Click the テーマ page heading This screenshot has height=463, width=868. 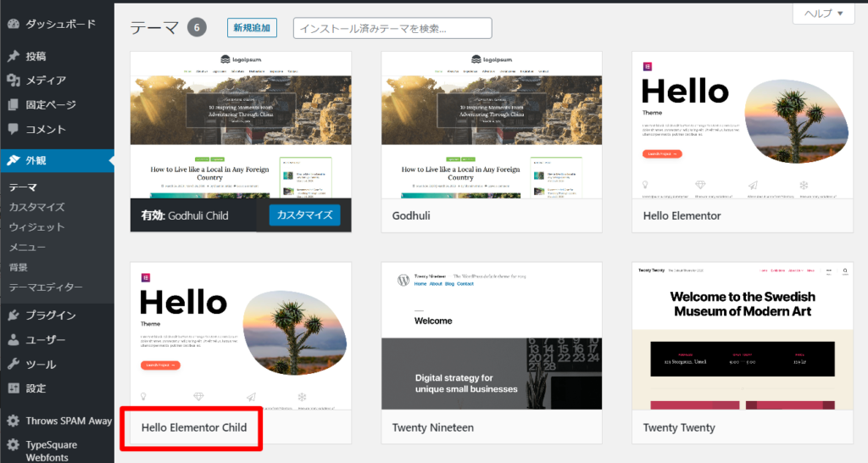click(154, 28)
